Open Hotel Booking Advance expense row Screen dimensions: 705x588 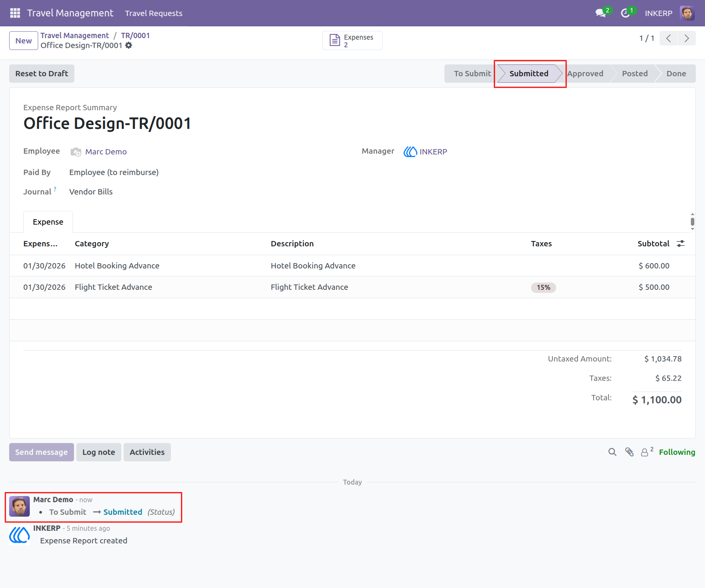352,266
